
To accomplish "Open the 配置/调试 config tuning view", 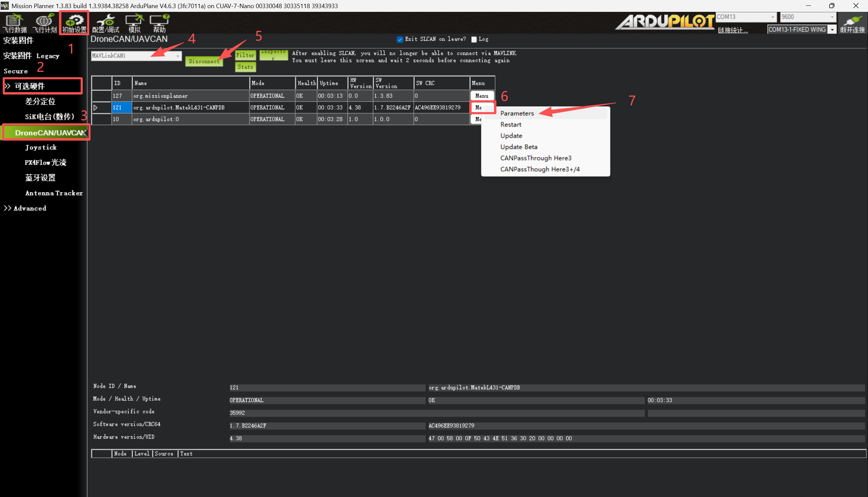I will point(105,23).
